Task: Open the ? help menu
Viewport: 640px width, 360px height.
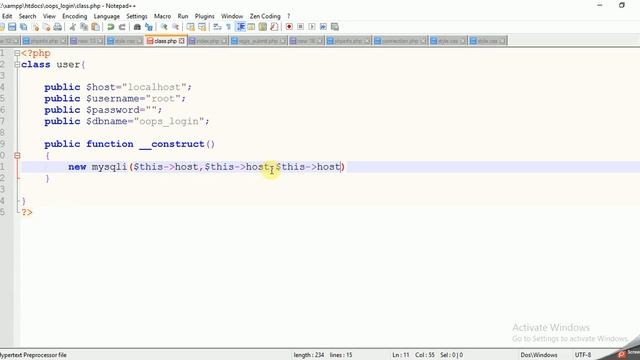Action: [x=289, y=16]
